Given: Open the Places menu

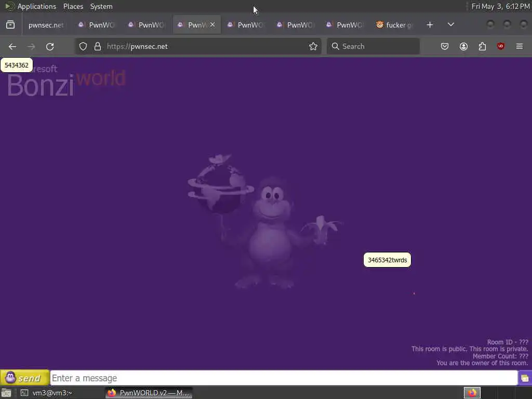Looking at the screenshot, I should click(73, 6).
